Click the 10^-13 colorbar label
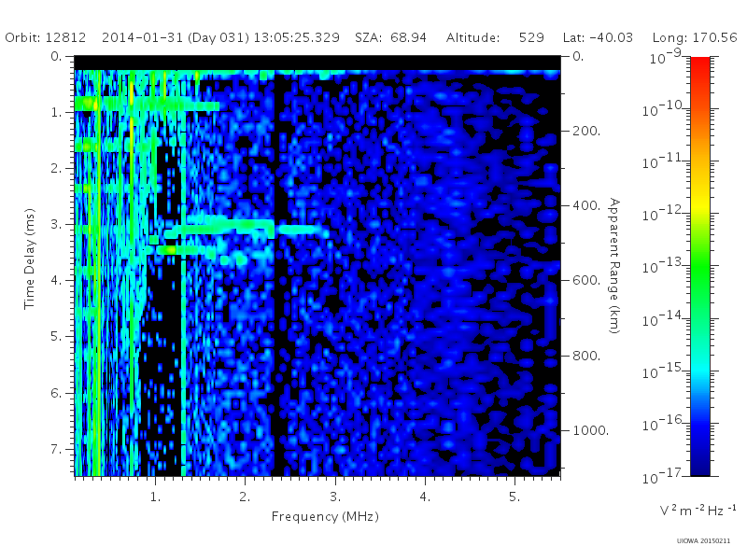This screenshot has width=747, height=560. pyautogui.click(x=661, y=266)
